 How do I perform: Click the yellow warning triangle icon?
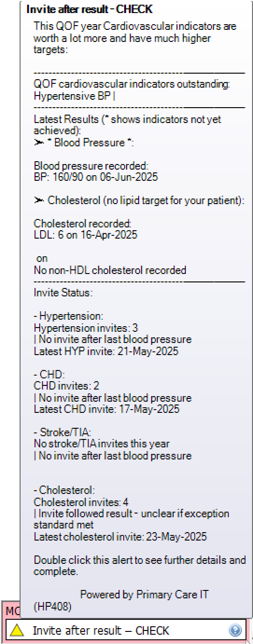[17, 630]
